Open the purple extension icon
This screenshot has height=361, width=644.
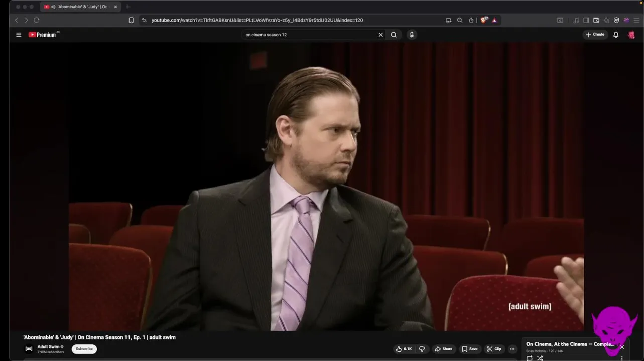click(x=626, y=20)
